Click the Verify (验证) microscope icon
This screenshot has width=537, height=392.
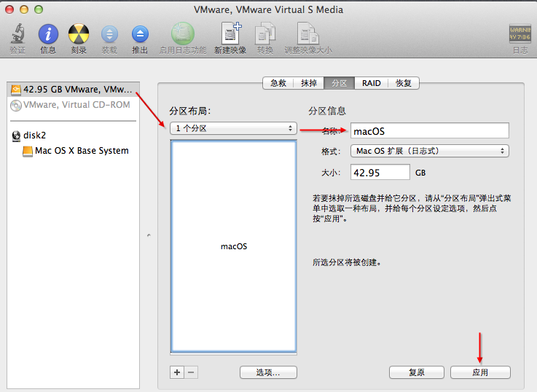coord(17,34)
